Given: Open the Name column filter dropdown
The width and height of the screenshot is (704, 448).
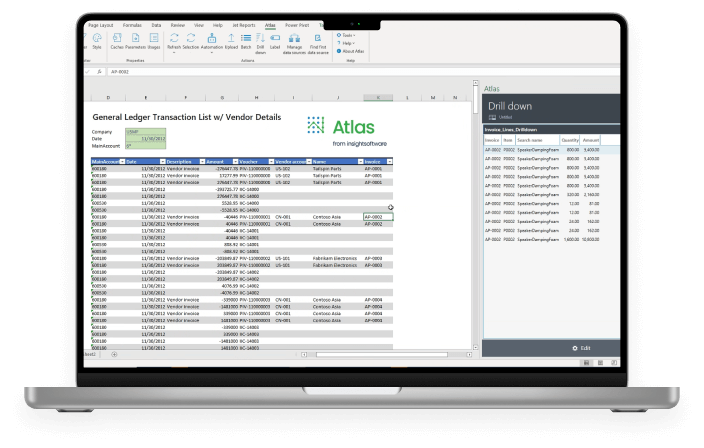Looking at the screenshot, I should pos(361,162).
